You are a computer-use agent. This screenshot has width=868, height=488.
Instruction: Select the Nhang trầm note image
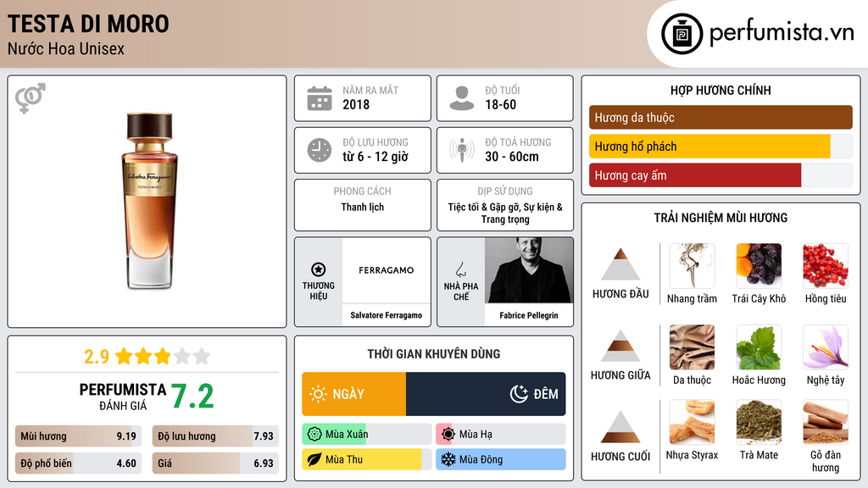(x=692, y=266)
